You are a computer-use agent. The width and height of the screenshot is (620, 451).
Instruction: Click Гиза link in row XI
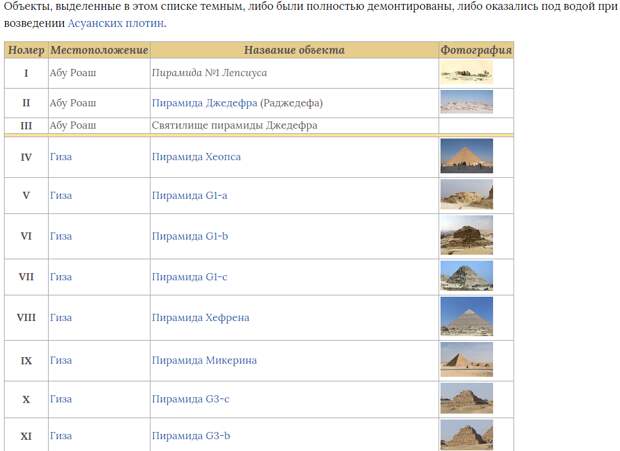point(61,436)
